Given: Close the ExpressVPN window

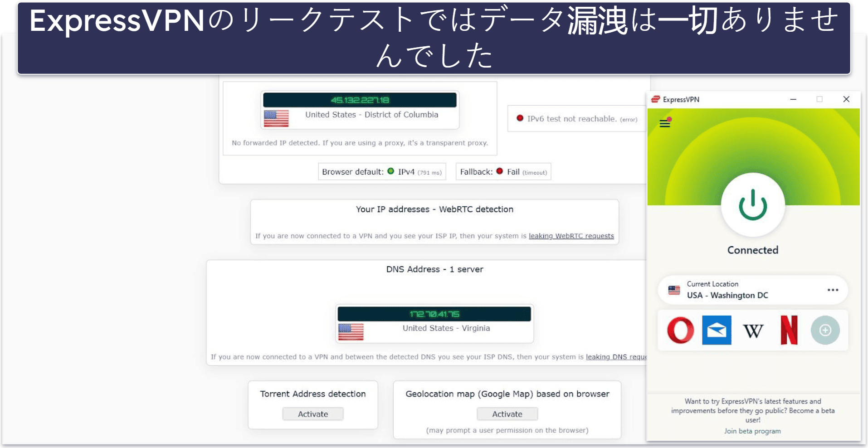Looking at the screenshot, I should click(x=846, y=99).
